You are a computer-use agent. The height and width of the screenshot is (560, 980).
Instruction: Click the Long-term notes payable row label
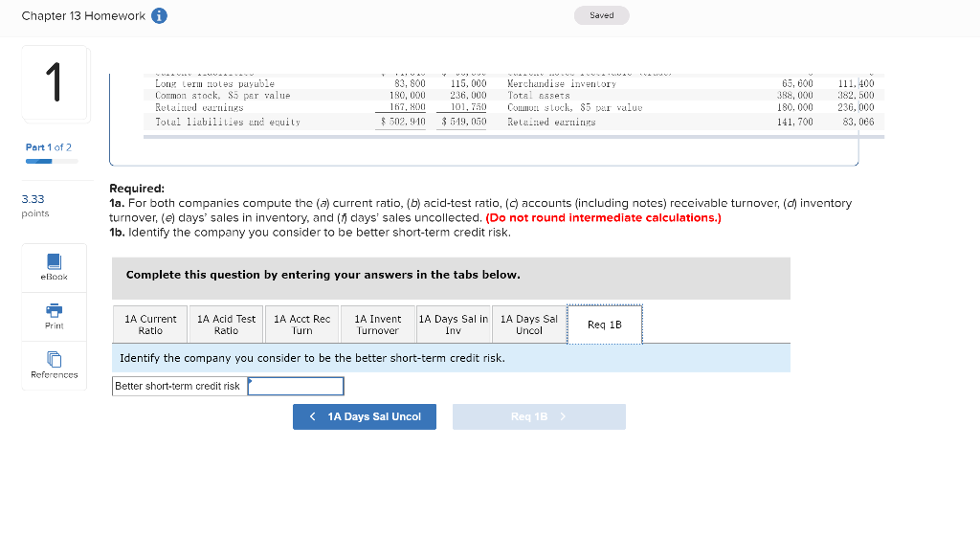[x=214, y=83]
